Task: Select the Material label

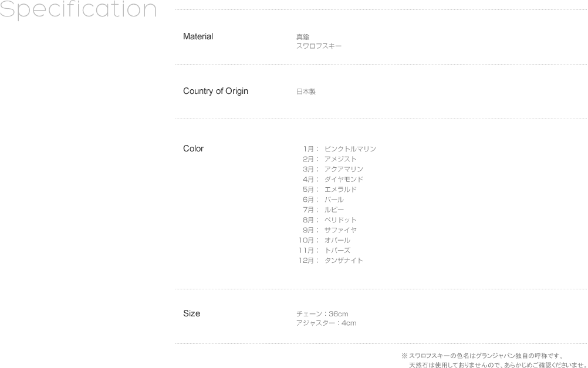Action: click(198, 36)
